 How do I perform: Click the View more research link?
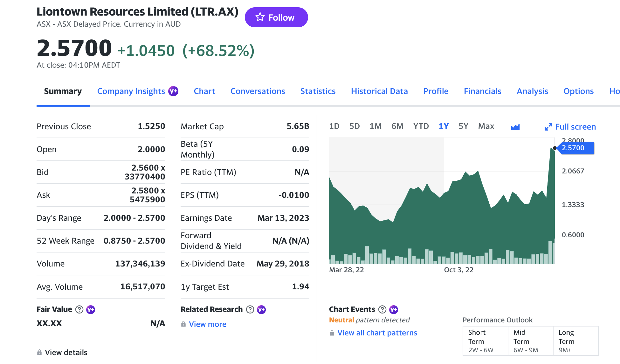[x=208, y=324]
